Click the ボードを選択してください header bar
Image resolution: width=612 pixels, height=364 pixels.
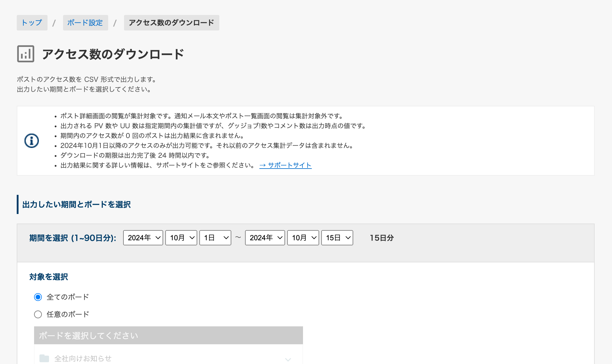pyautogui.click(x=169, y=335)
